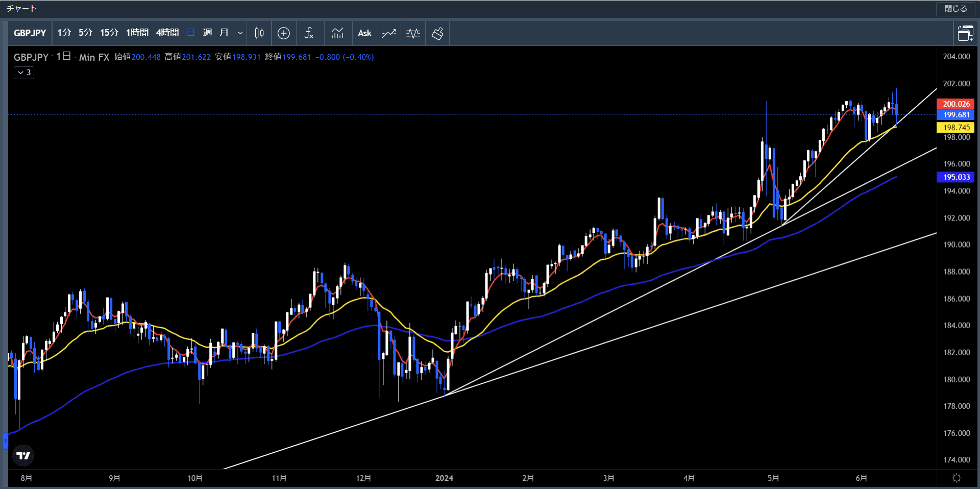The height and width of the screenshot is (489, 980).
Task: Toggle the trend line drawing icon
Action: pyautogui.click(x=389, y=33)
